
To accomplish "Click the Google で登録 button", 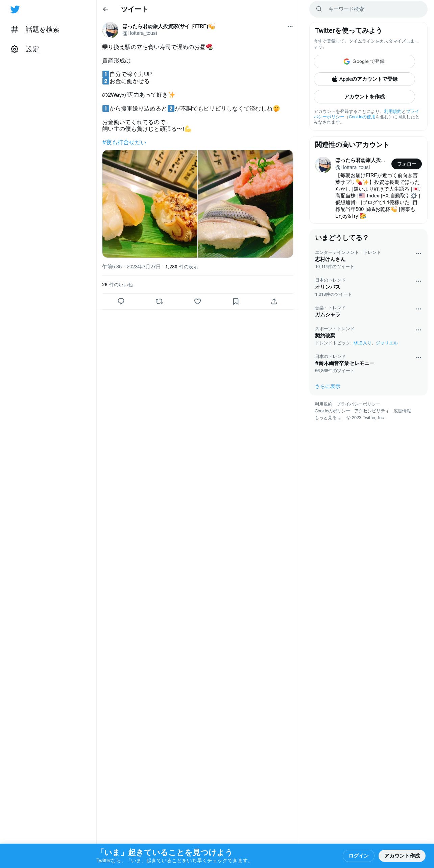I will (364, 62).
